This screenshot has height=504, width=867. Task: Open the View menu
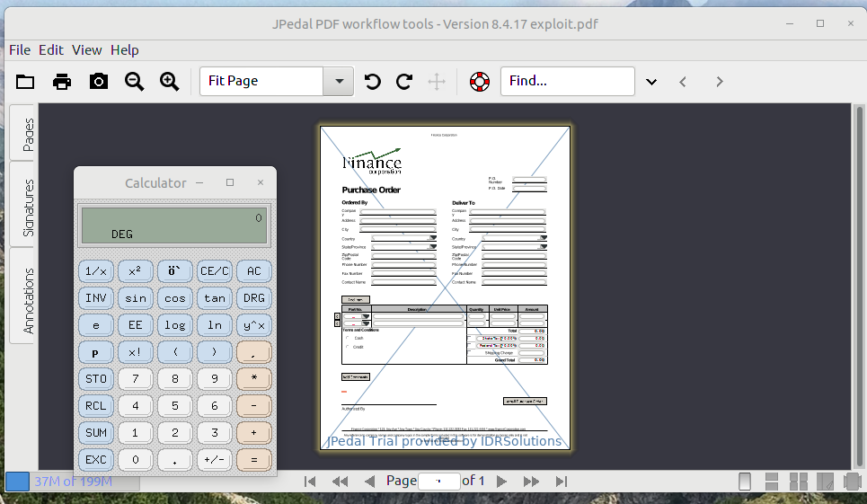[87, 49]
